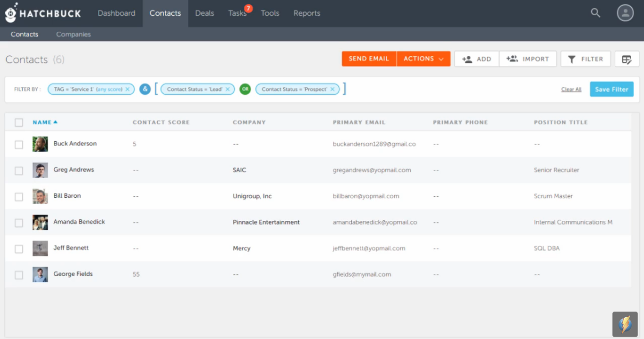
Task: Open the Filter options button
Action: tap(585, 59)
